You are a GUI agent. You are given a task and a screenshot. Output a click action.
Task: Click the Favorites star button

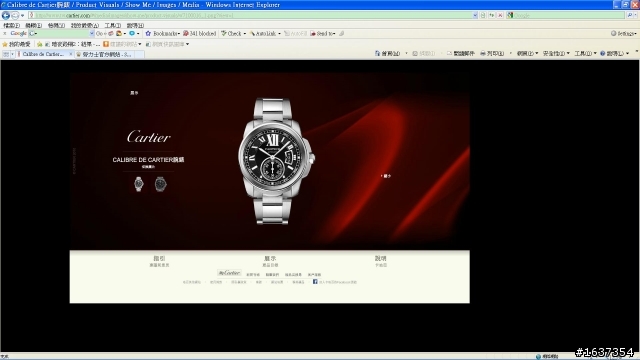pos(16,44)
